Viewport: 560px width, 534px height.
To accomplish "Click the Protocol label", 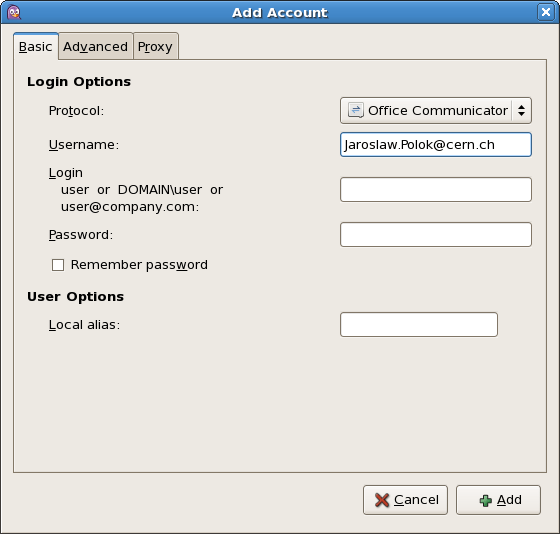I will tap(76, 111).
